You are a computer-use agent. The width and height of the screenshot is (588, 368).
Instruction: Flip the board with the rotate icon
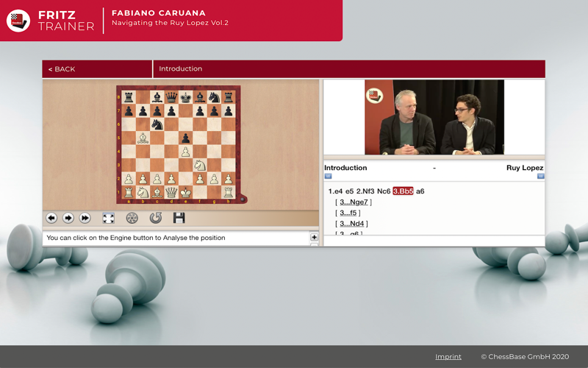pyautogui.click(x=156, y=218)
